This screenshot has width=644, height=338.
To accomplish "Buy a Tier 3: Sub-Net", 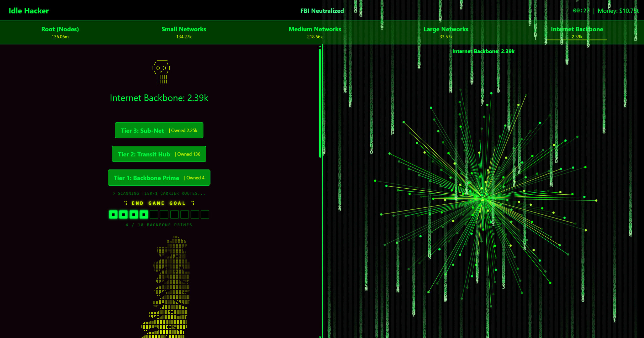I will (x=159, y=130).
